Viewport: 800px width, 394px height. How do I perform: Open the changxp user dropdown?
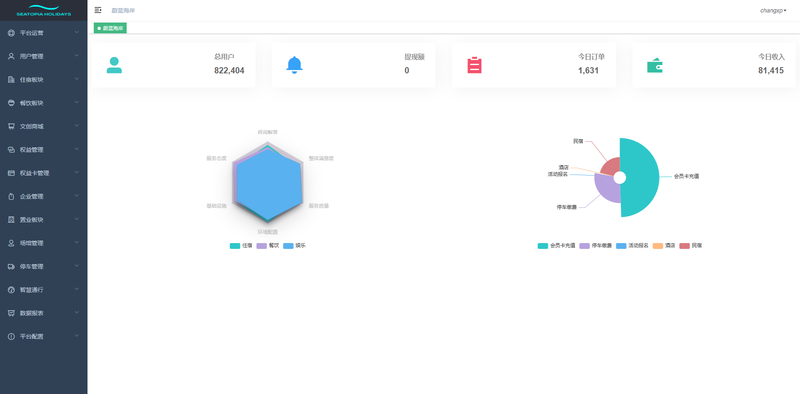[773, 10]
